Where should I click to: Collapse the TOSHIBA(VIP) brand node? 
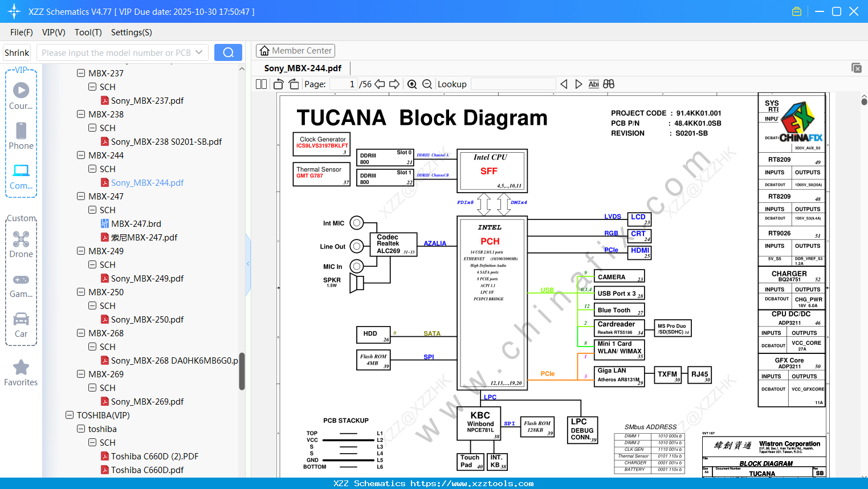(x=70, y=415)
